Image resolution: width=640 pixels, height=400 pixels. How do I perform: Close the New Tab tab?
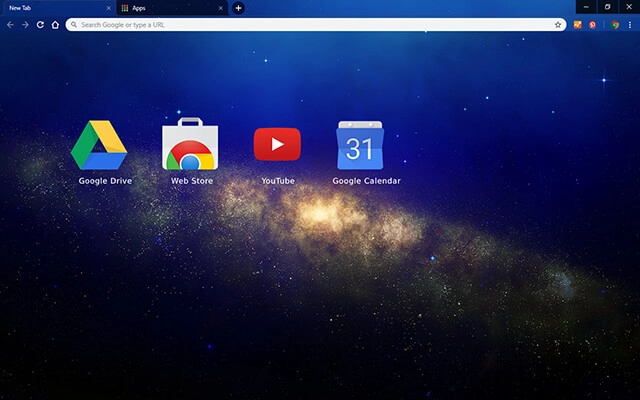pos(109,8)
